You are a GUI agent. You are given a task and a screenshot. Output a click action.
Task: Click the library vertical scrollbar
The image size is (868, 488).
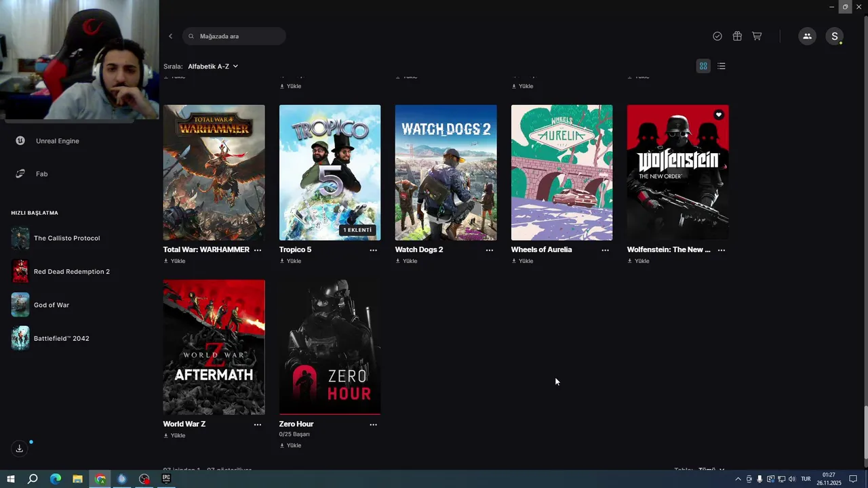point(865,432)
